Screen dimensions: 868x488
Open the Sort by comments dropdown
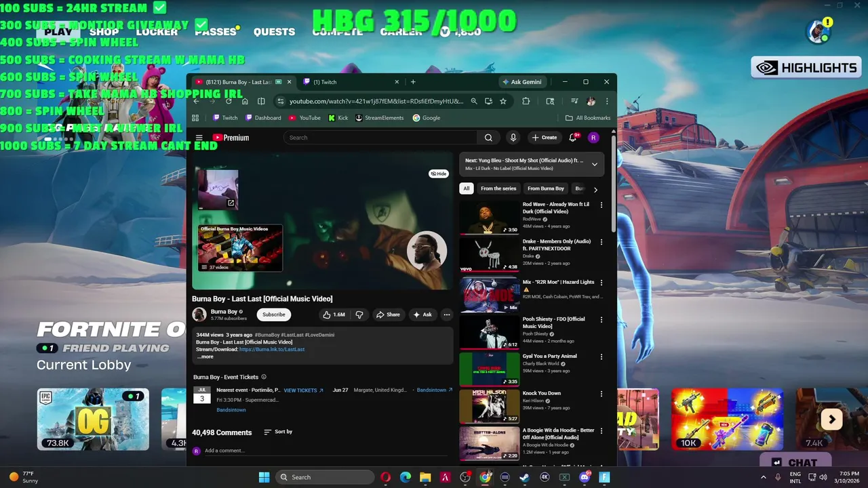coord(278,432)
